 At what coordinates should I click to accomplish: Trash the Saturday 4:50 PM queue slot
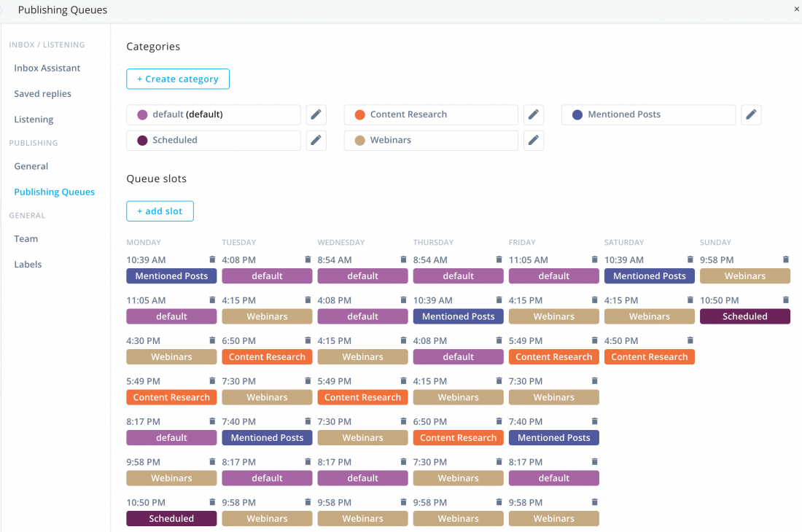(x=690, y=340)
